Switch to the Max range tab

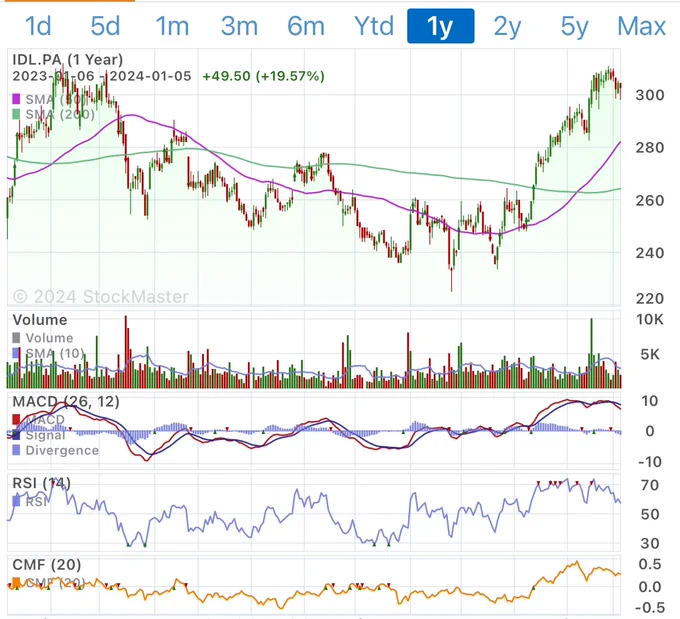click(641, 26)
